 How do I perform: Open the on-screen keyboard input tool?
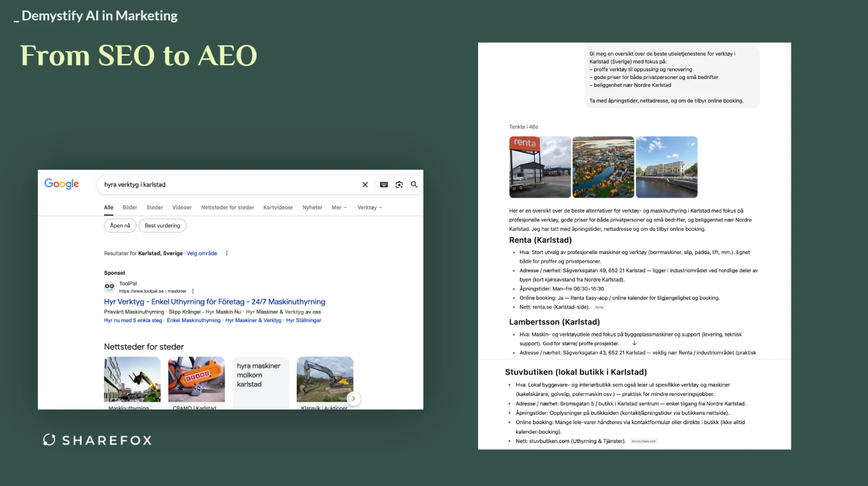point(384,185)
